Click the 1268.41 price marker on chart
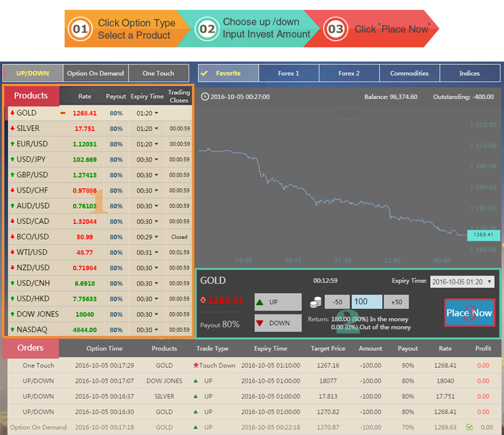This screenshot has width=504, height=435. point(484,234)
